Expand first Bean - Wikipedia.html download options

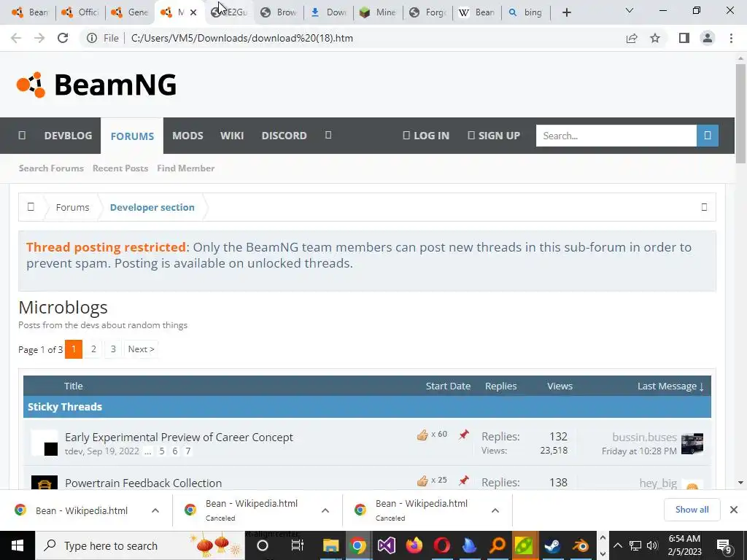pyautogui.click(x=155, y=510)
